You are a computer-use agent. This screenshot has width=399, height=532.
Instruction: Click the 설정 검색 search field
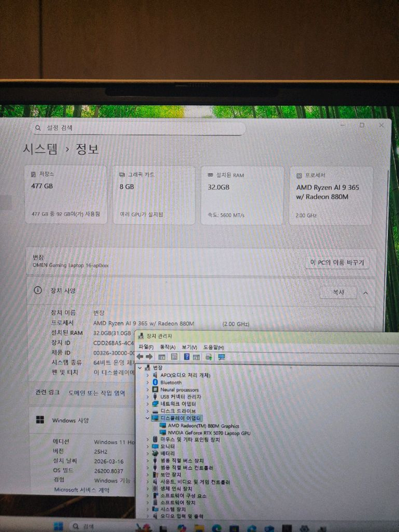click(x=138, y=128)
